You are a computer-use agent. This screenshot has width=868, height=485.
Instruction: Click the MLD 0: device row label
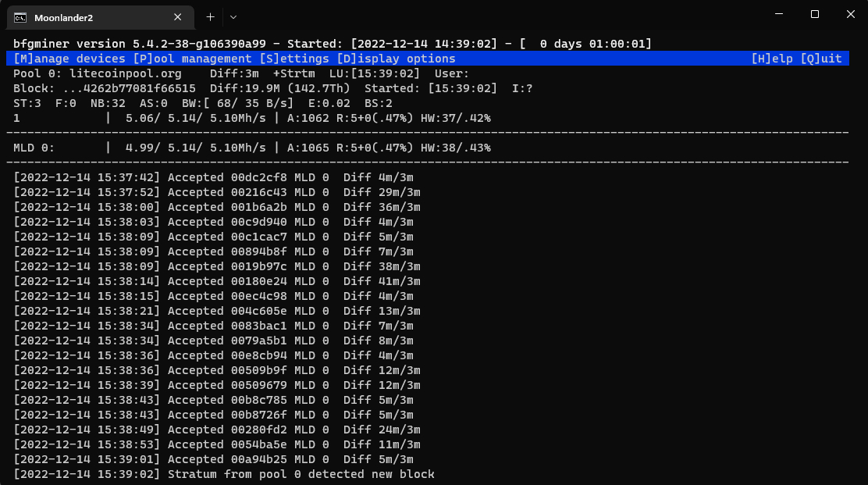[x=34, y=148]
